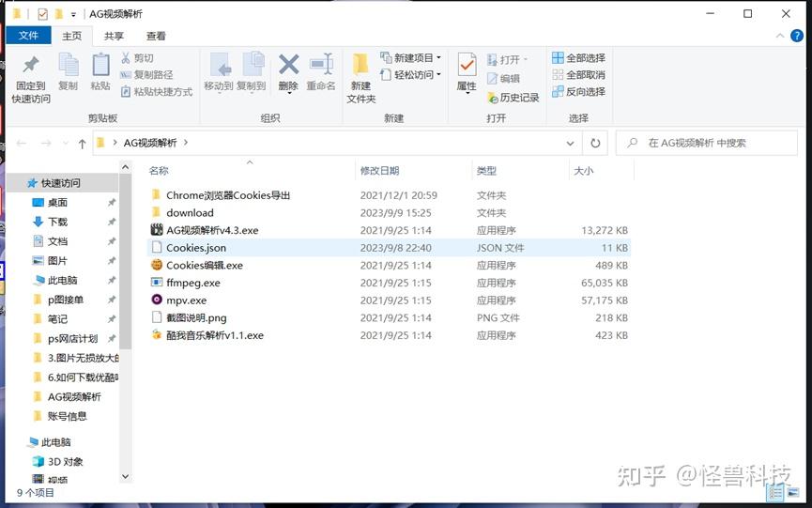Click AG视频解析 in the address bar
Image resolution: width=812 pixels, height=508 pixels.
click(x=150, y=143)
